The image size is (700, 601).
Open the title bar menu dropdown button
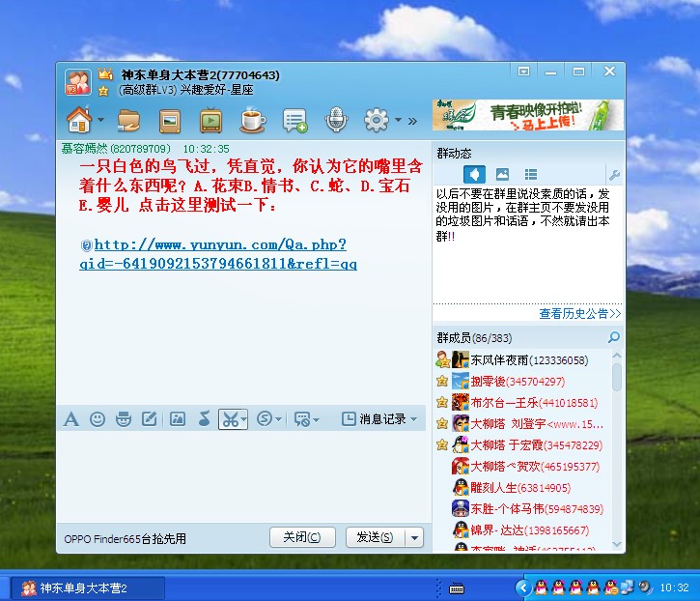523,72
